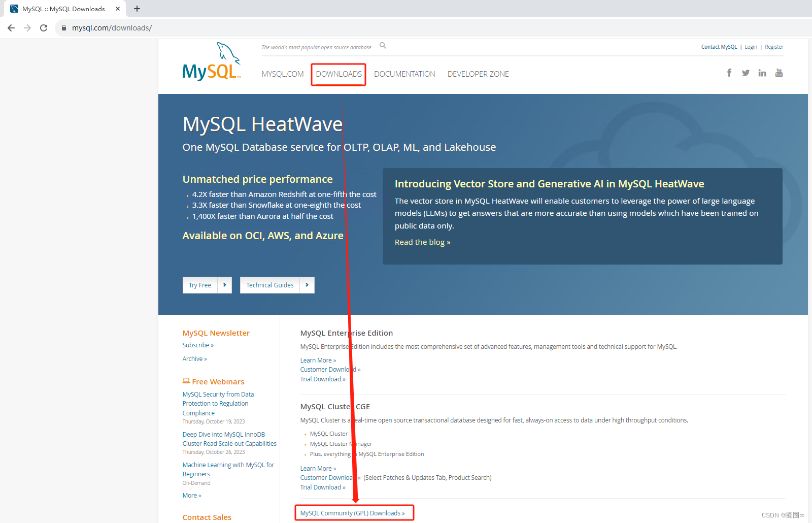Click the MySQL Cluster Manager bullet item
Screen dimensions: 812x523
coord(341,444)
